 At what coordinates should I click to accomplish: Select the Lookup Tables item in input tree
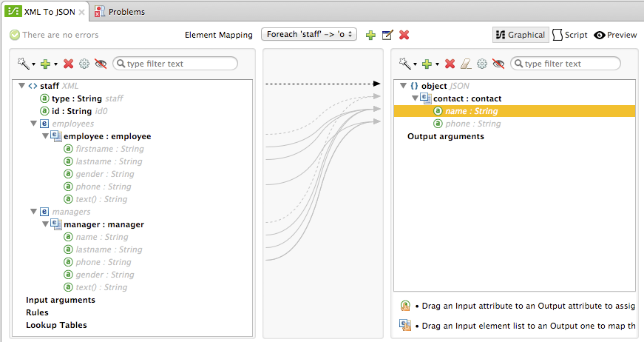pos(56,325)
